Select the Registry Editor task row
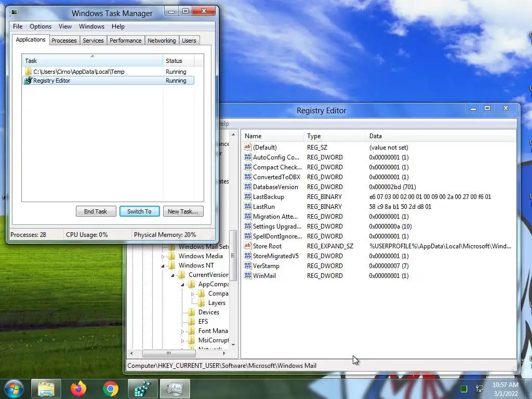The height and width of the screenshot is (399, 532). (x=108, y=81)
